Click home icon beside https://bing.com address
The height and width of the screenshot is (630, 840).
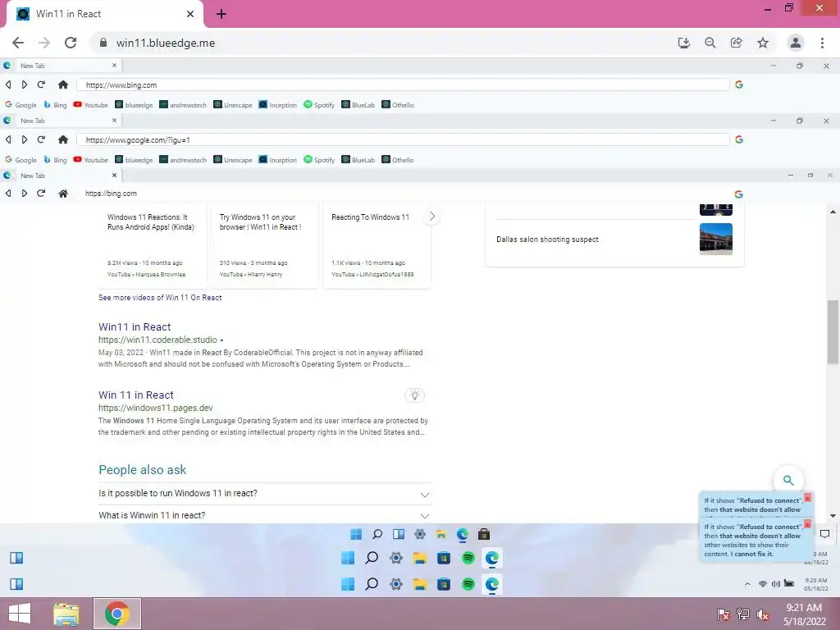click(62, 194)
